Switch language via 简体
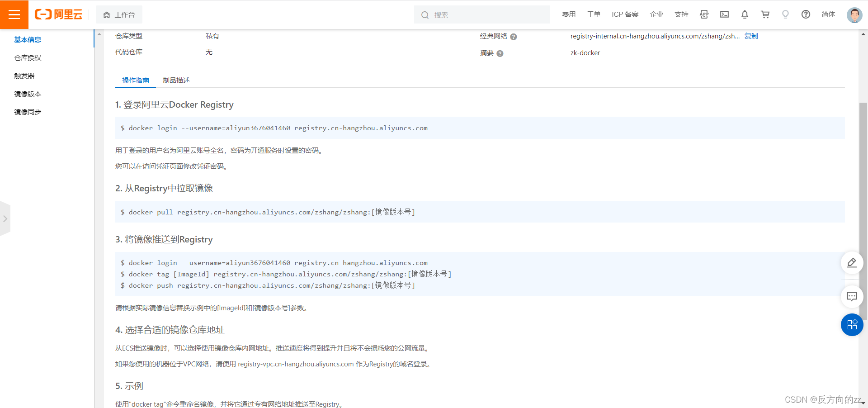The width and height of the screenshot is (868, 408). [828, 14]
